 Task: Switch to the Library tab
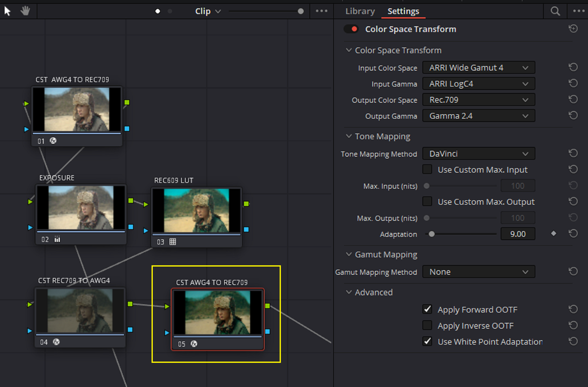click(x=360, y=11)
